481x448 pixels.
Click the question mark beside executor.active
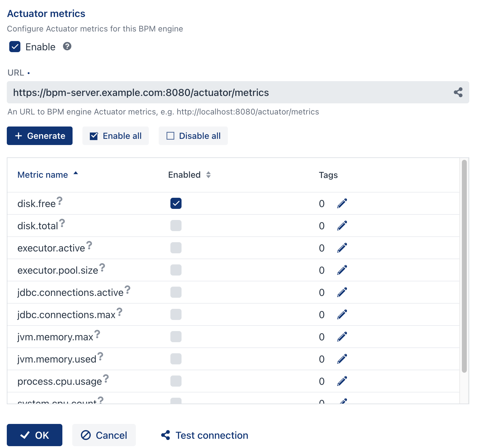[90, 245]
